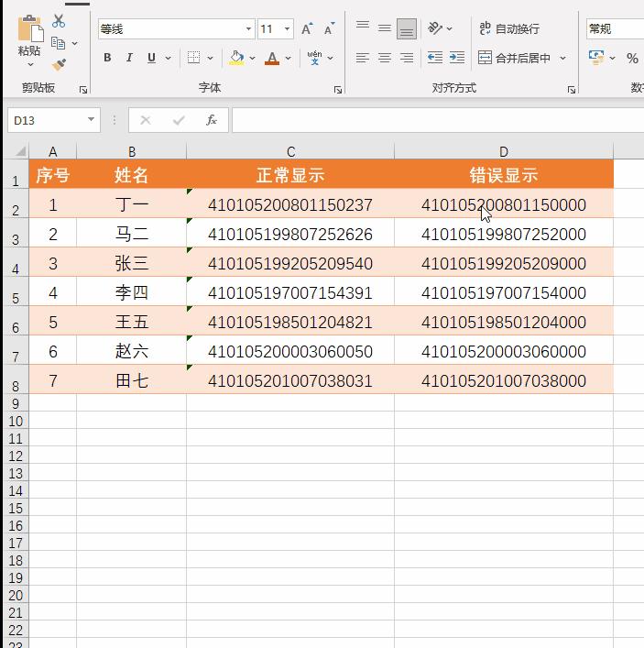
Task: Click the formula bar cancel X
Action: (145, 120)
